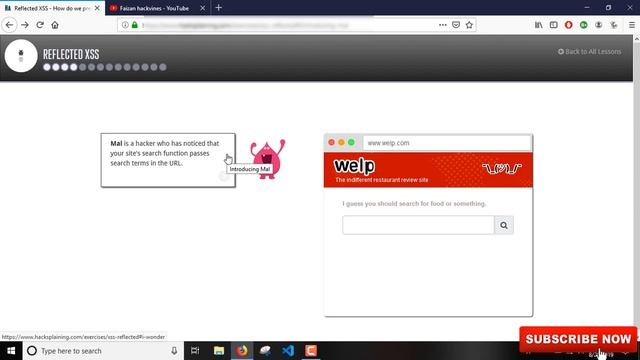Image resolution: width=640 pixels, height=360 pixels.
Task: Open Firefox hamburger menu
Action: pyautogui.click(x=632, y=25)
